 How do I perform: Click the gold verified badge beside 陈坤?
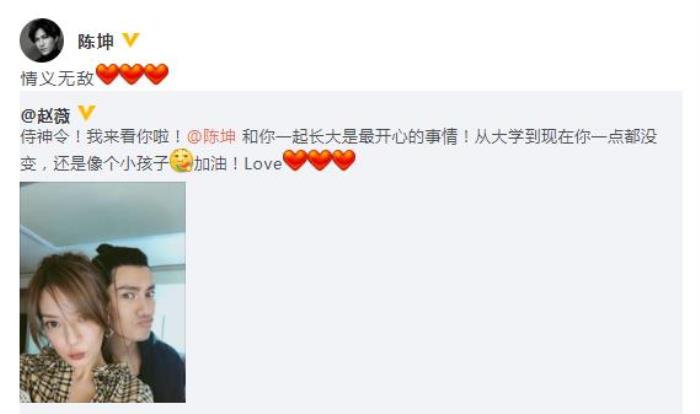click(130, 40)
